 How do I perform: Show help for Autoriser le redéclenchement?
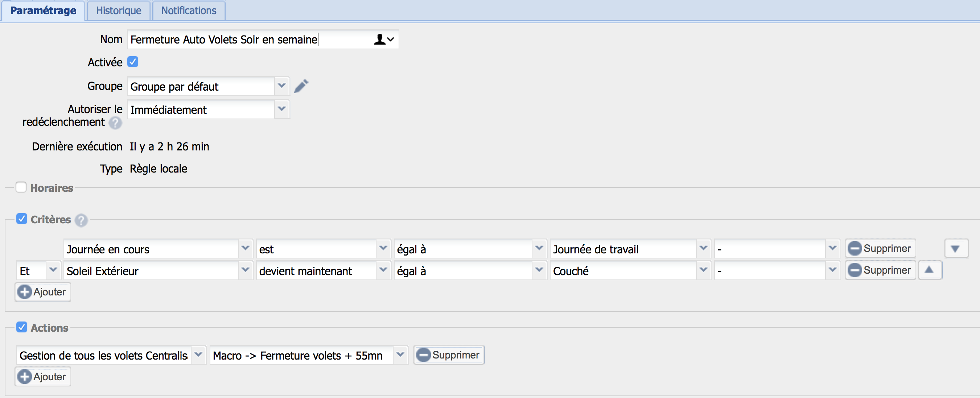click(115, 123)
